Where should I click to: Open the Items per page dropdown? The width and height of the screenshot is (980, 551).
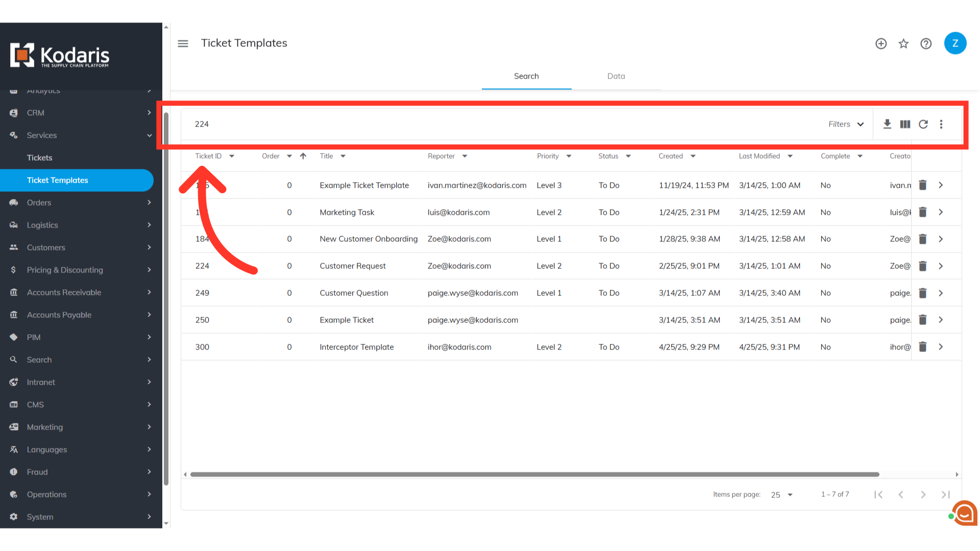tap(781, 495)
